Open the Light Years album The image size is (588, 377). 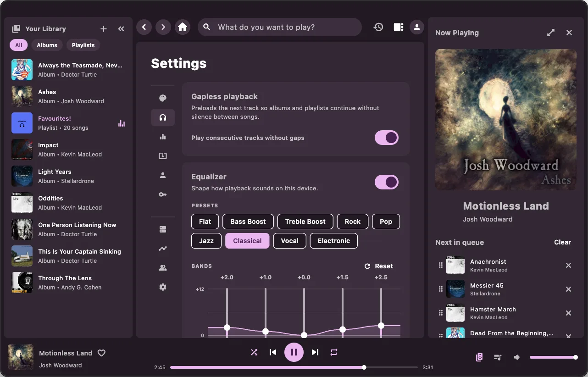[68, 176]
